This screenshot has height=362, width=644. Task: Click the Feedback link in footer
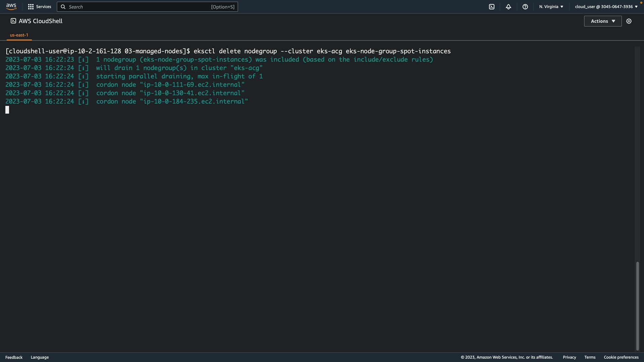[14, 357]
